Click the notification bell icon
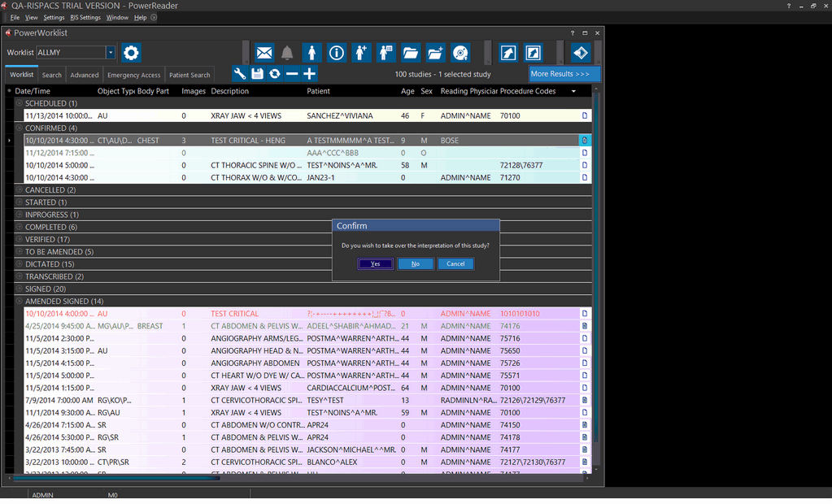This screenshot has width=832, height=504. click(x=287, y=53)
